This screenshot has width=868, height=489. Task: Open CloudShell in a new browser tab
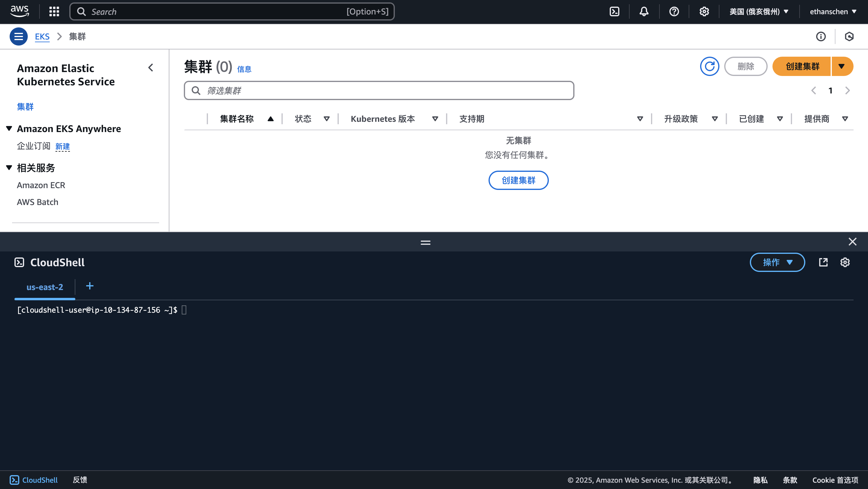(823, 262)
